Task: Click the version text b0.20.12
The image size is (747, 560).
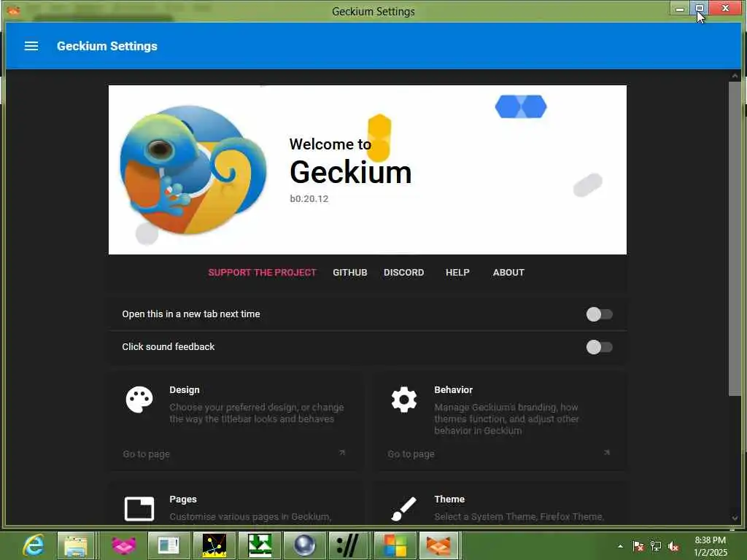Action: point(309,198)
